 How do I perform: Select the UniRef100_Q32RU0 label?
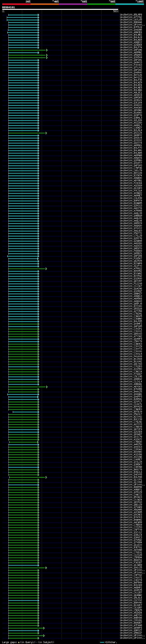pos(131,278)
